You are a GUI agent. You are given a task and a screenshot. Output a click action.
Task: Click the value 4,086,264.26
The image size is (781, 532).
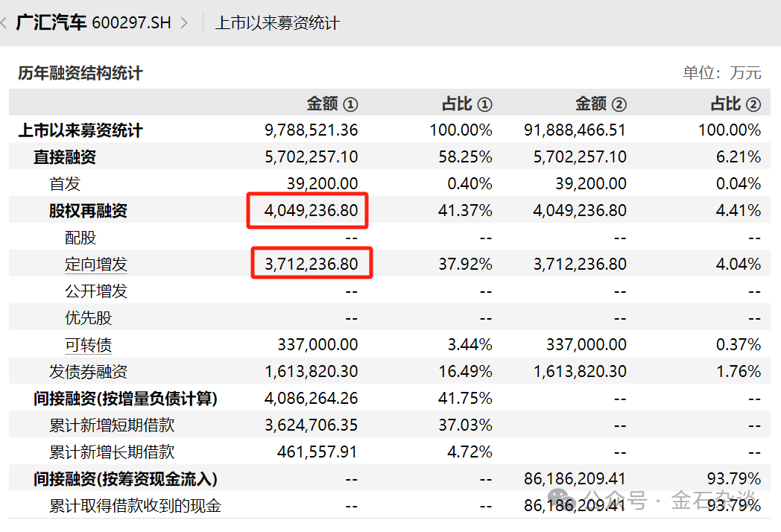pyautogui.click(x=311, y=399)
